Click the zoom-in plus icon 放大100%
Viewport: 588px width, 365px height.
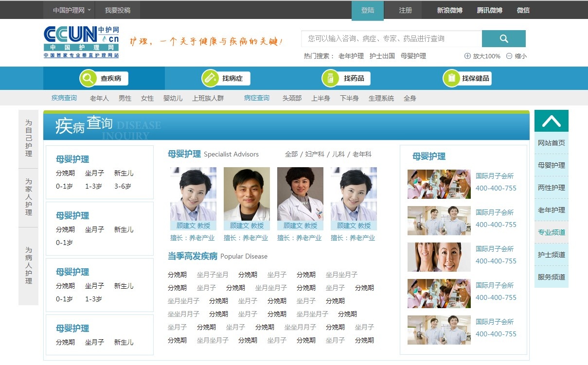click(467, 56)
